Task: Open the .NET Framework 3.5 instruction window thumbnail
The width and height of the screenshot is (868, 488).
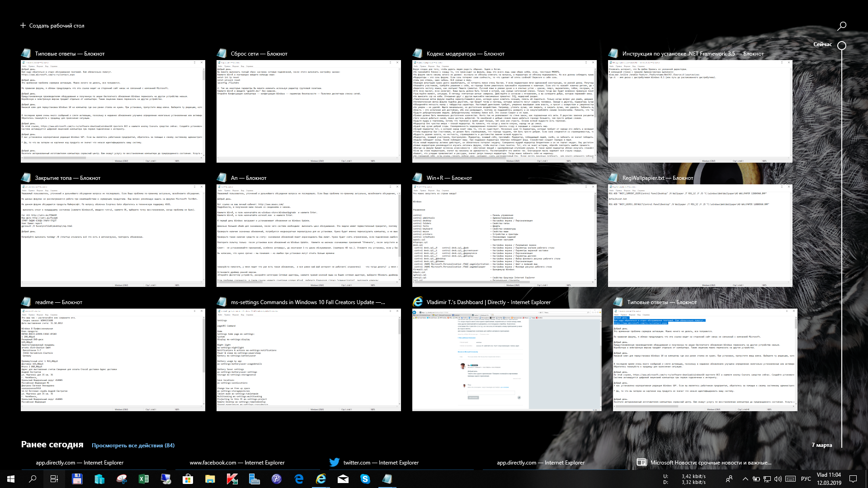Action: pyautogui.click(x=700, y=111)
